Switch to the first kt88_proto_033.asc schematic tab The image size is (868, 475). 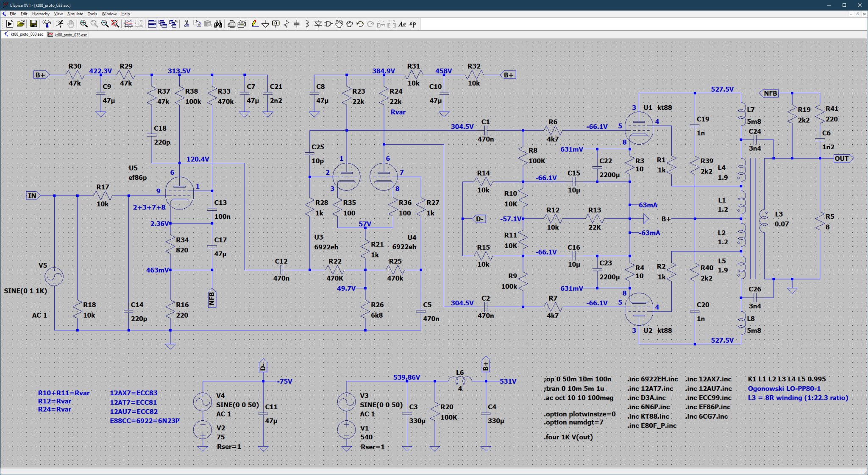pos(23,34)
